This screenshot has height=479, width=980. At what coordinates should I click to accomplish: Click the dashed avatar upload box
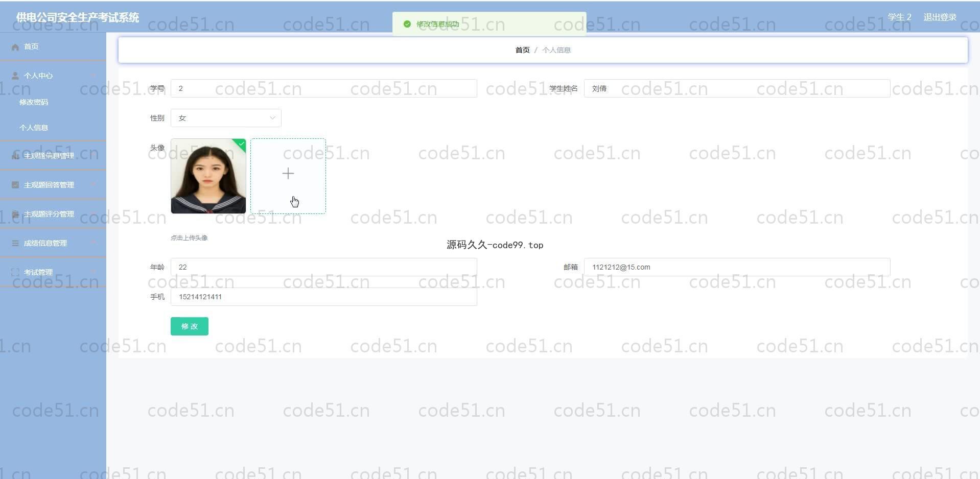[288, 176]
